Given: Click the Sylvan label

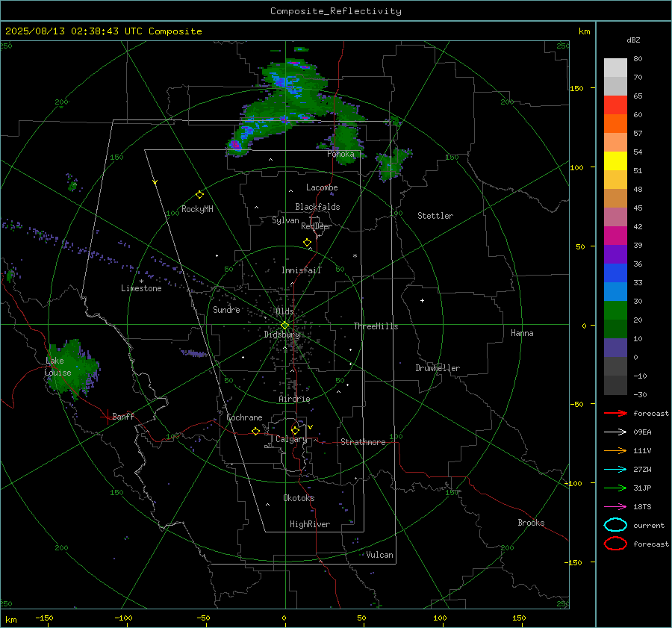Looking at the screenshot, I should coord(285,220).
